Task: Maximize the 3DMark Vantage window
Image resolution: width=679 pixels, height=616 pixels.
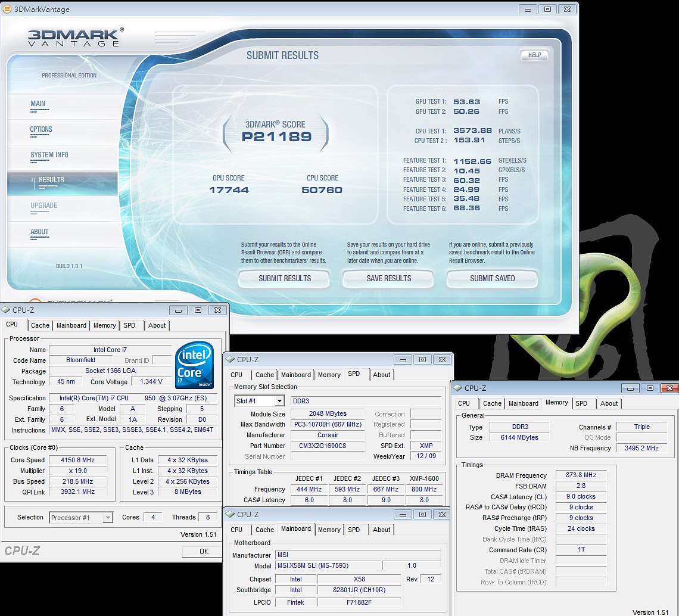Action: click(548, 9)
